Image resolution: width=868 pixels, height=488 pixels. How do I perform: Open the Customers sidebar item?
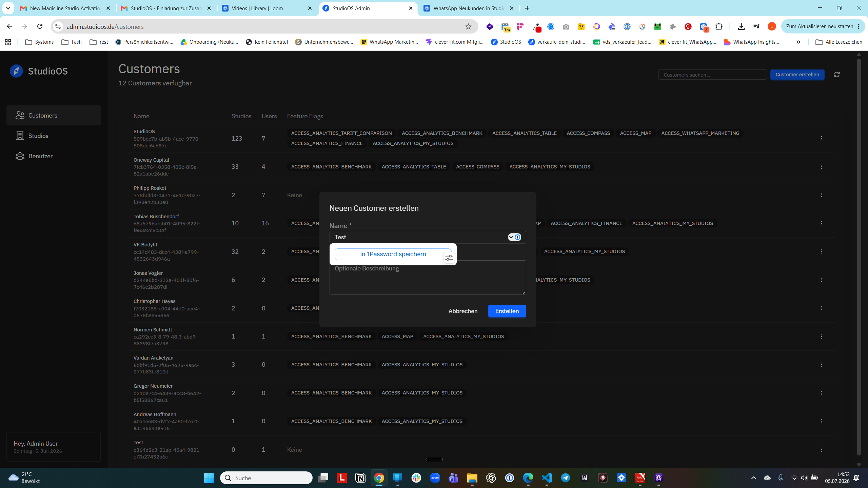pos(54,115)
